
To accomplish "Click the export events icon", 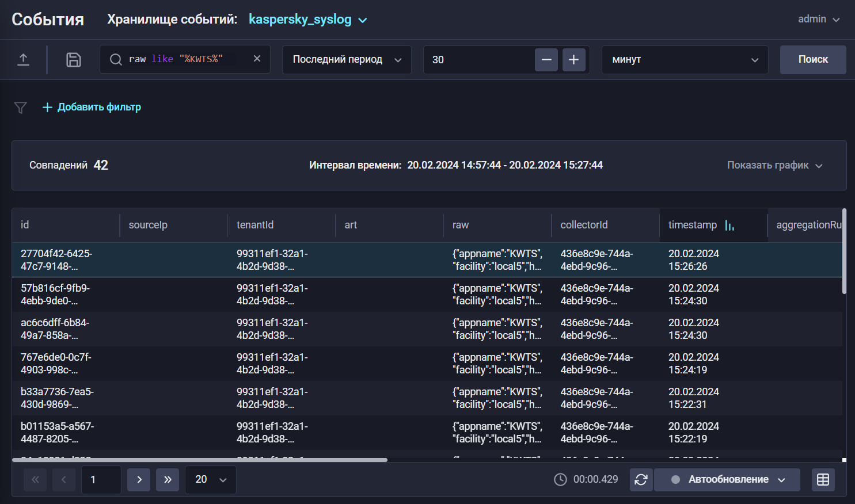I will click(24, 59).
